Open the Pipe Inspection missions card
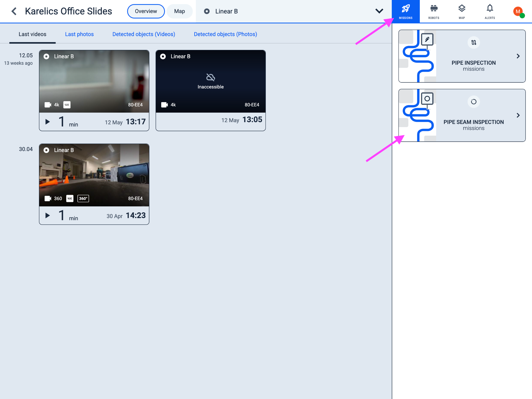This screenshot has width=532, height=399. [462, 56]
